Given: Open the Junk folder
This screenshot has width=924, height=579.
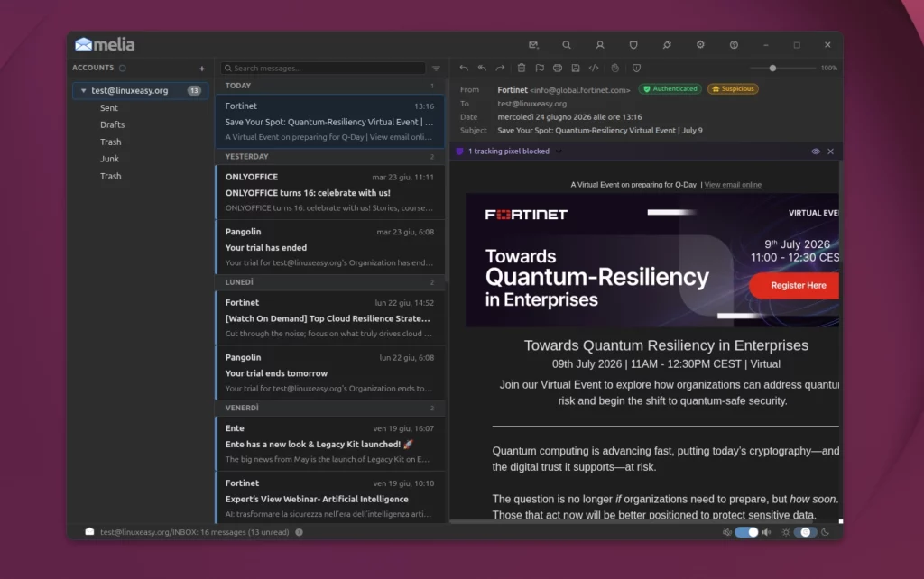Looking at the screenshot, I should [109, 159].
